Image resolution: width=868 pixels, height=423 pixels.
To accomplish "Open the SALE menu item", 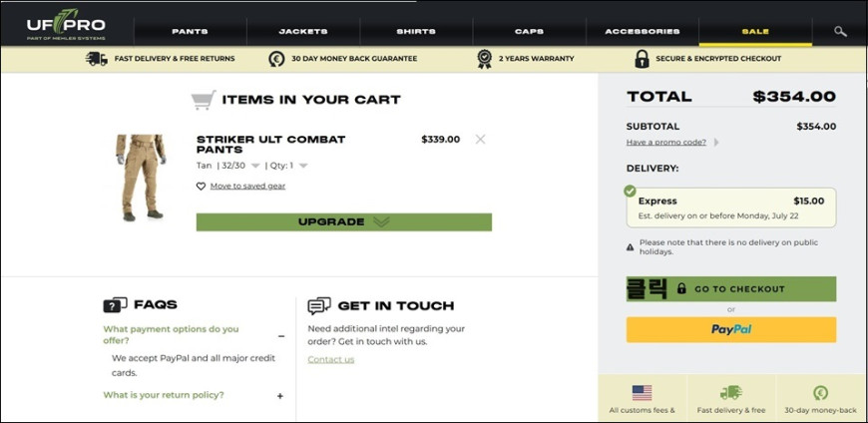I will (755, 32).
